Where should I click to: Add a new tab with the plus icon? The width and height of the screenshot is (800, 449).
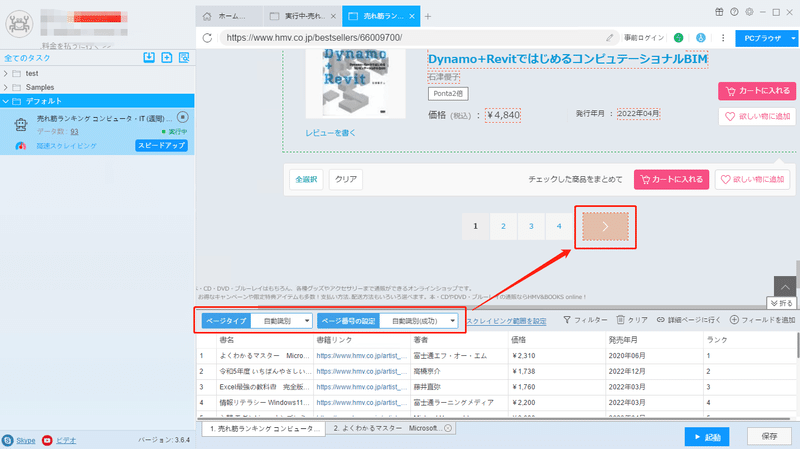428,16
